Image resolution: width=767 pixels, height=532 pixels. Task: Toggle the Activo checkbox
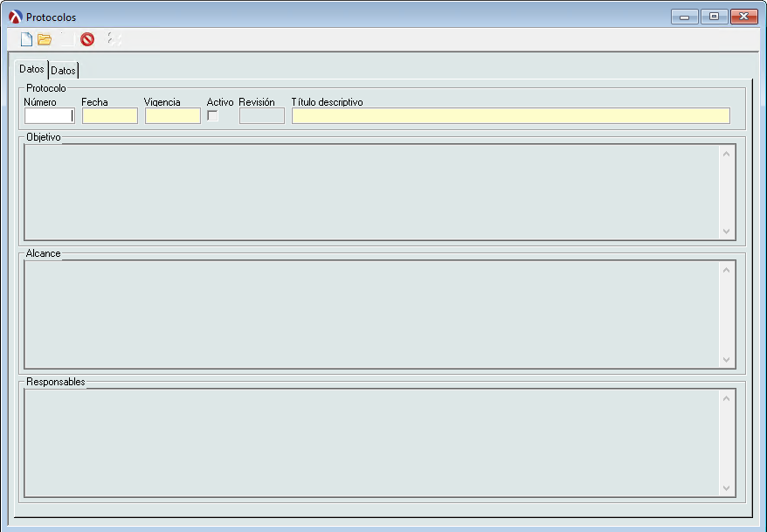pyautogui.click(x=212, y=116)
